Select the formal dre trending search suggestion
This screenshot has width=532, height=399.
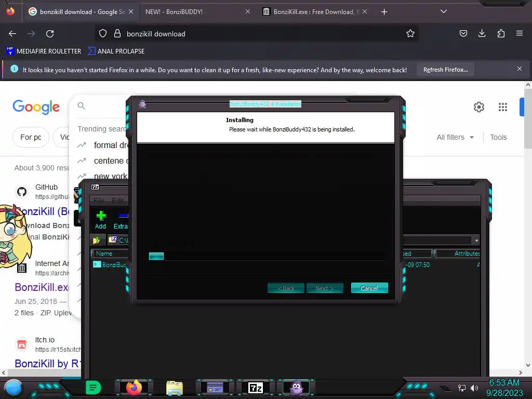[103, 145]
